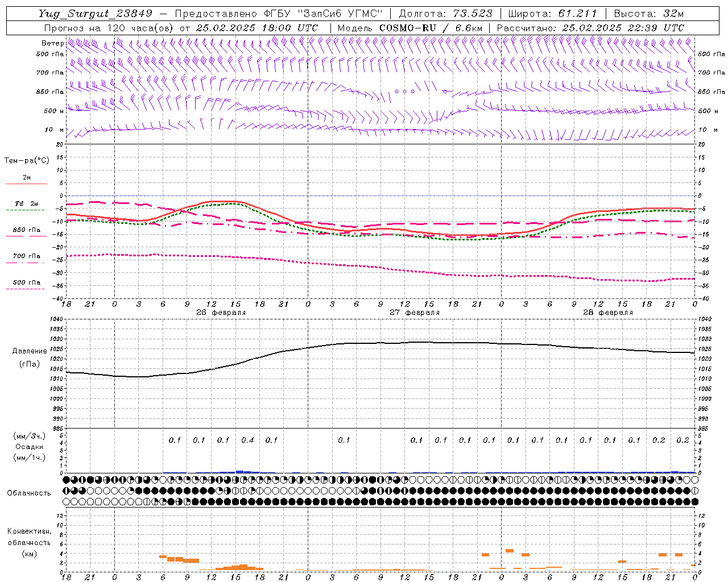Click the provider text ФГБУ "ЗапСиб УГМС"

point(324,14)
